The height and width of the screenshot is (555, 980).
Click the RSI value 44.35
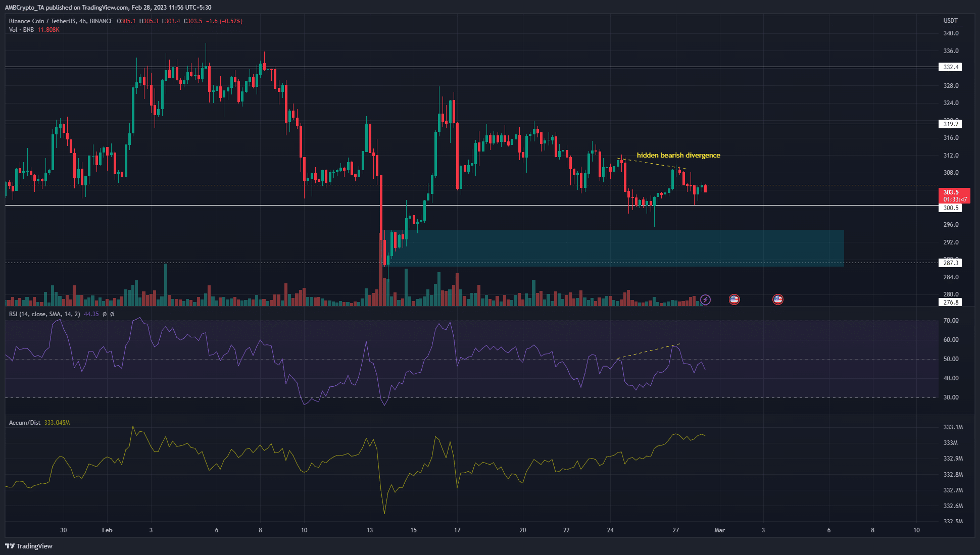(x=91, y=314)
